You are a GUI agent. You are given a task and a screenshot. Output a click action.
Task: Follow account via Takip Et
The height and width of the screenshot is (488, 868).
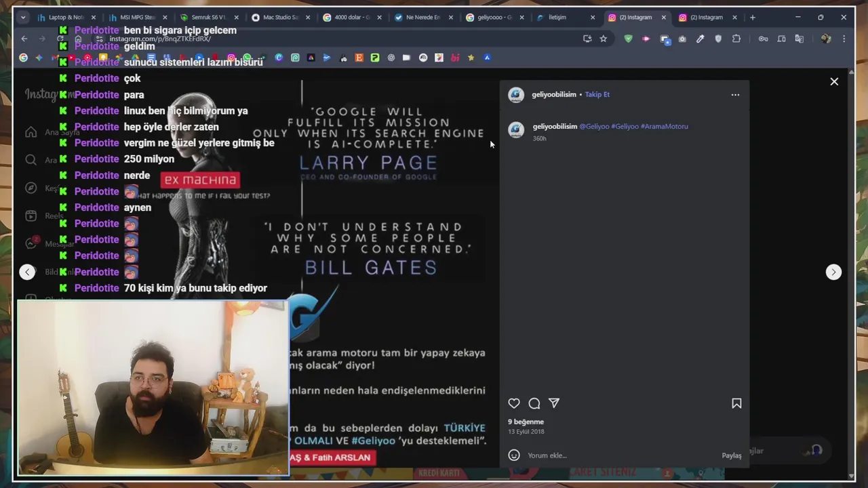(597, 94)
